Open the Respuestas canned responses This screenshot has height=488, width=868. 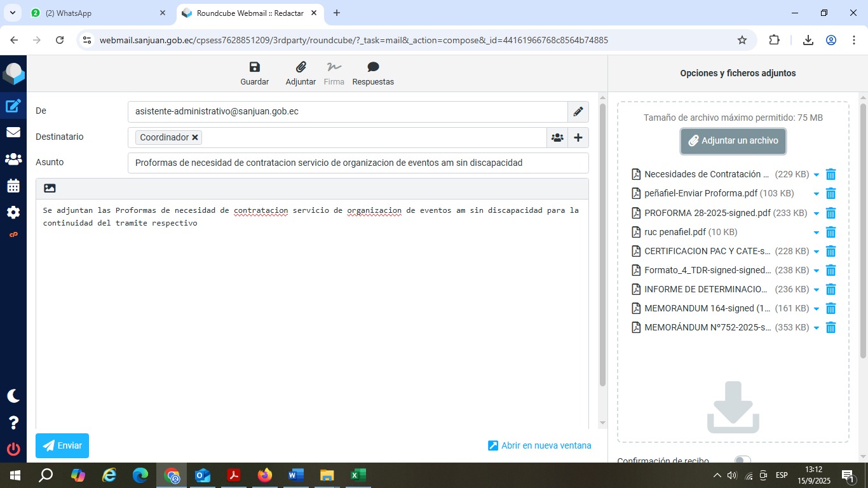373,67
